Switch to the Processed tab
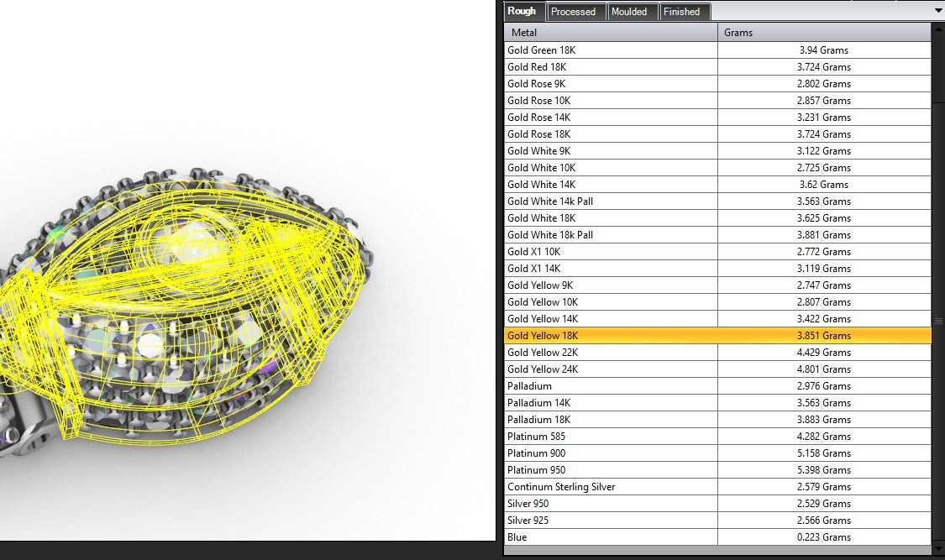Image resolution: width=945 pixels, height=560 pixels. pyautogui.click(x=573, y=12)
